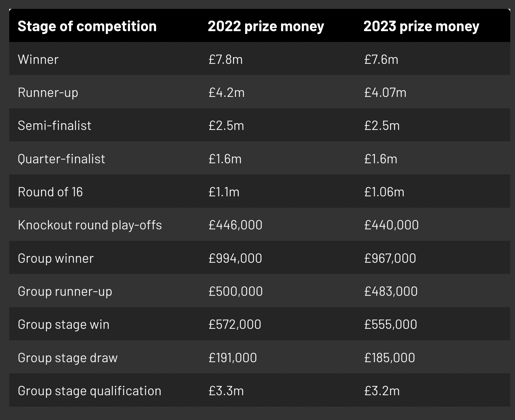The image size is (515, 420).
Task: Select the Round of 16 row label
Action: [50, 192]
